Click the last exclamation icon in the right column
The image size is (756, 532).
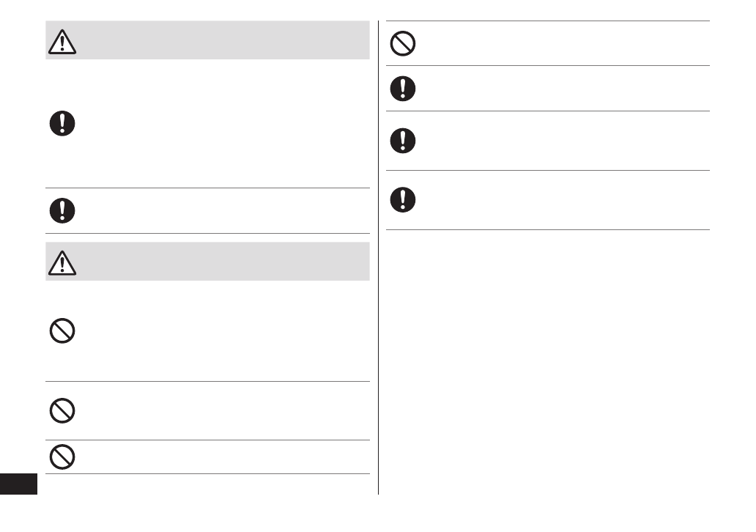pyautogui.click(x=402, y=199)
